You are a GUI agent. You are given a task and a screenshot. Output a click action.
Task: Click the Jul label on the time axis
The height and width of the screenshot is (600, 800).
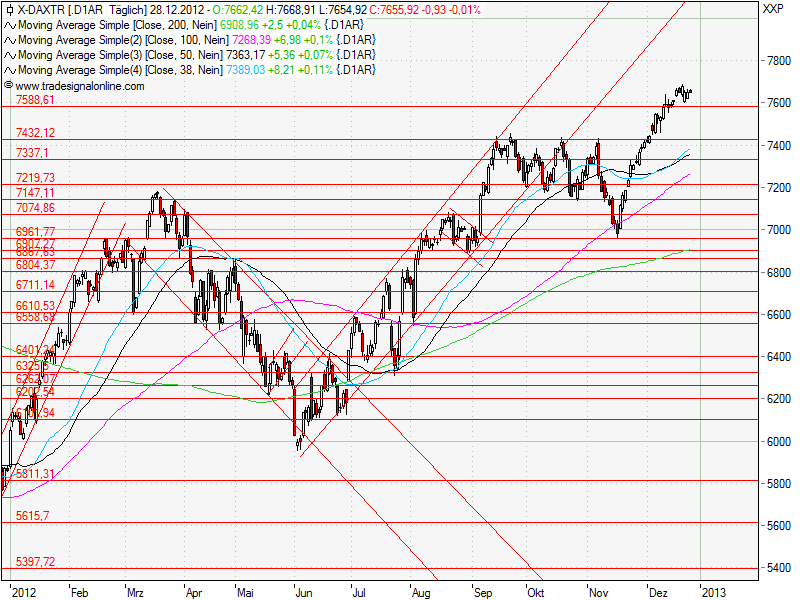(359, 592)
